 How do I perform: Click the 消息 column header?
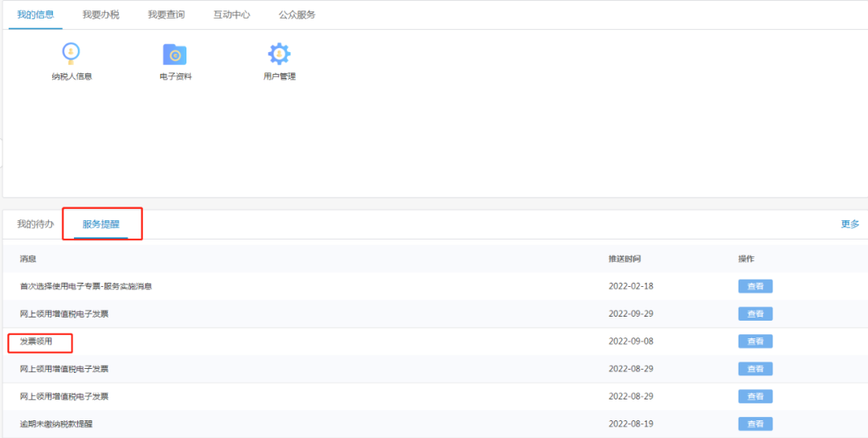(28, 259)
